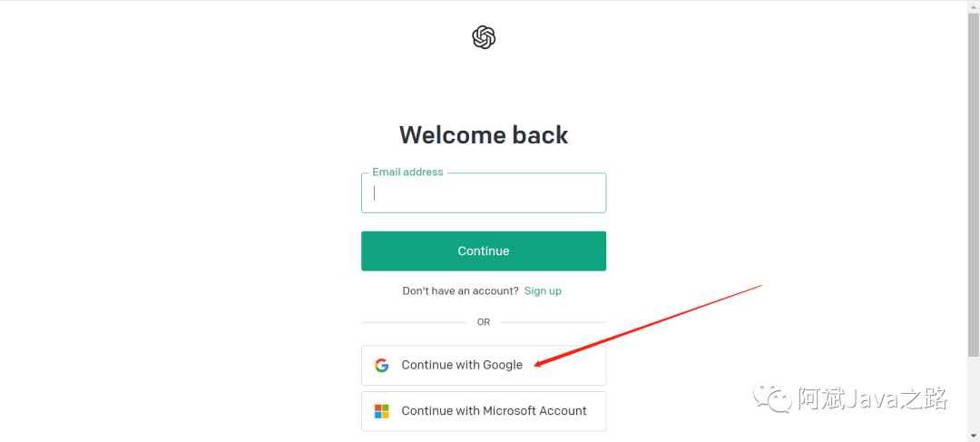This screenshot has height=442, width=980.
Task: Click the "Don't have an account?" text
Action: (x=460, y=290)
